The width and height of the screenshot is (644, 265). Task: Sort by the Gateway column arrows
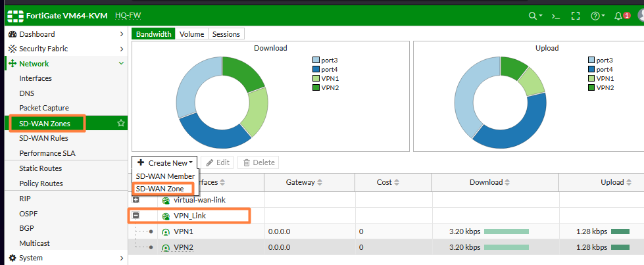pos(320,182)
